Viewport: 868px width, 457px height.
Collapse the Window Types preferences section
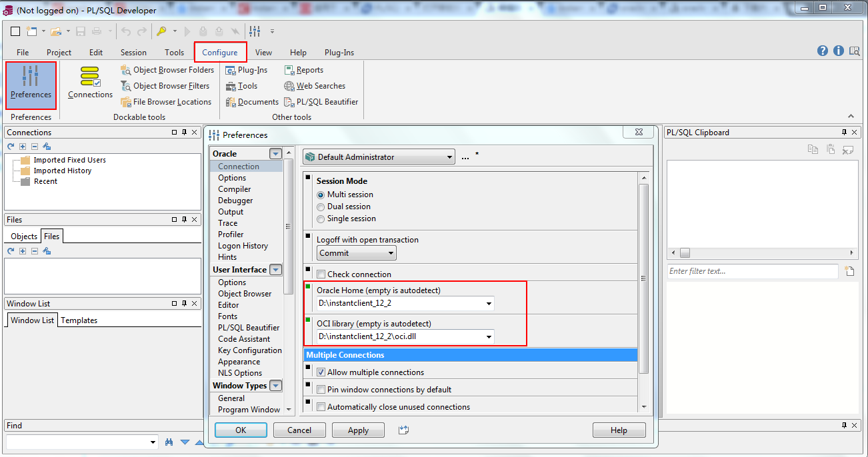pos(275,386)
